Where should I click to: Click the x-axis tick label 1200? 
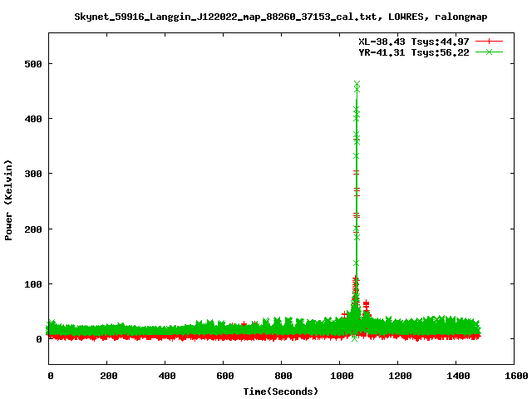pyautogui.click(x=400, y=376)
